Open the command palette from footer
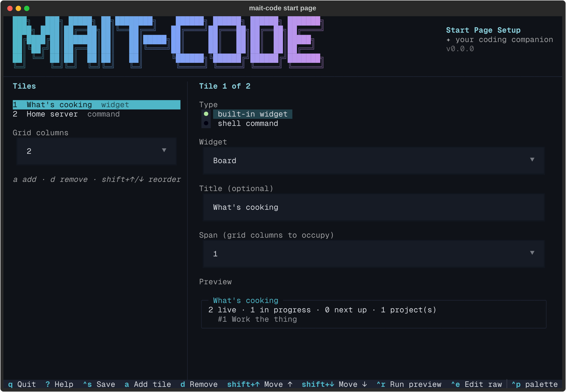This screenshot has height=392, width=566. click(x=534, y=384)
